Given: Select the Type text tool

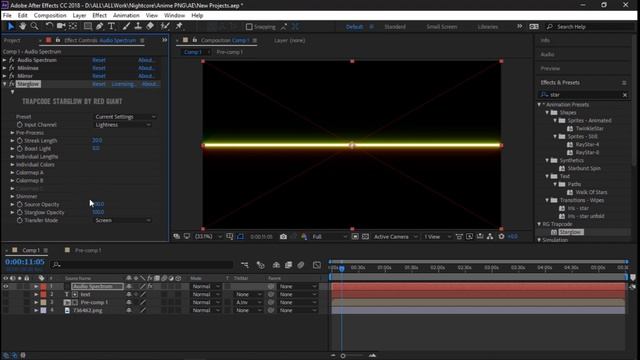Looking at the screenshot, I should click(x=111, y=27).
